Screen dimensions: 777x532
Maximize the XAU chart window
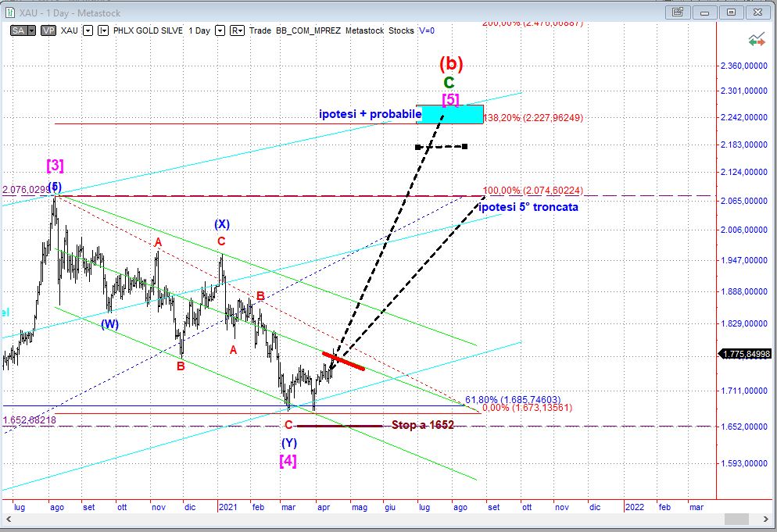point(732,12)
